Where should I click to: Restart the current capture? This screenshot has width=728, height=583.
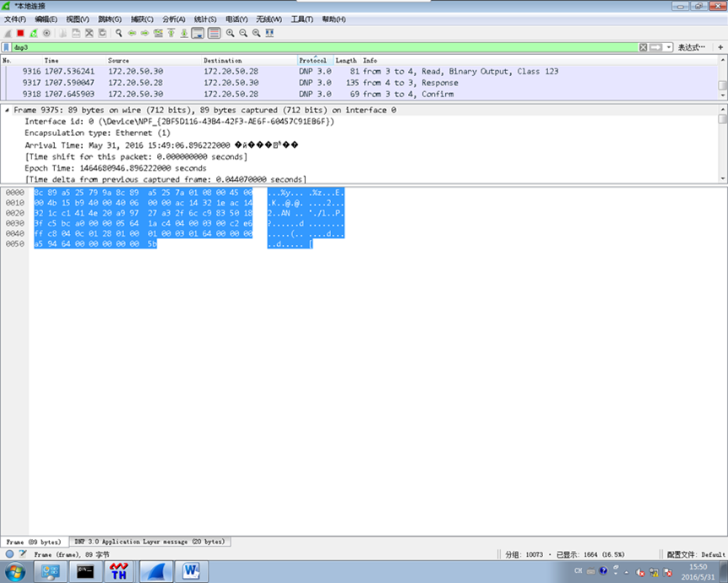pyautogui.click(x=33, y=33)
